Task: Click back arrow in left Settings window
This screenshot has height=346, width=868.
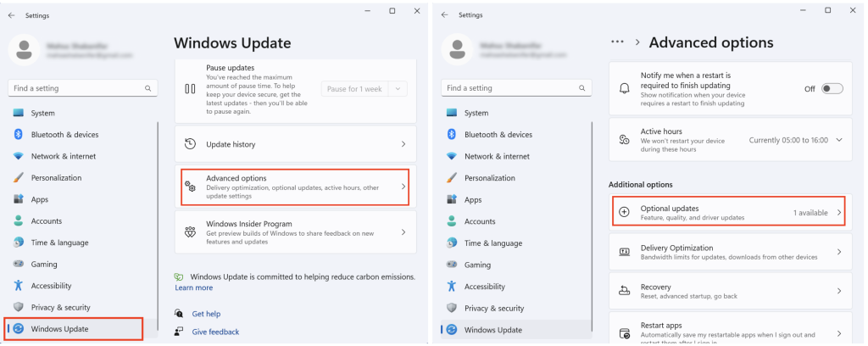Action: 12,15
